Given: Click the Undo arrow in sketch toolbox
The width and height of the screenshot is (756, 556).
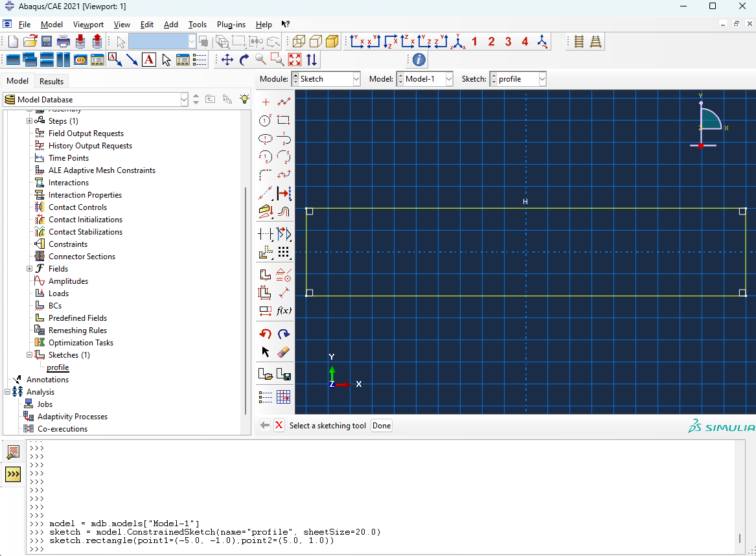Looking at the screenshot, I should [x=266, y=334].
